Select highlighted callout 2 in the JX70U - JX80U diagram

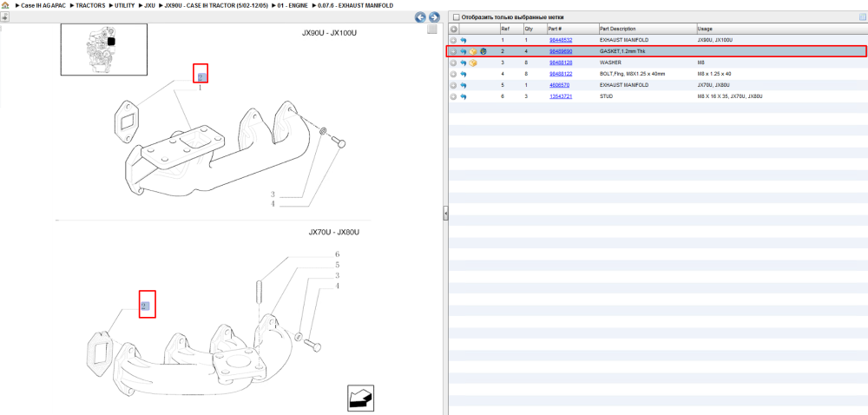(144, 306)
